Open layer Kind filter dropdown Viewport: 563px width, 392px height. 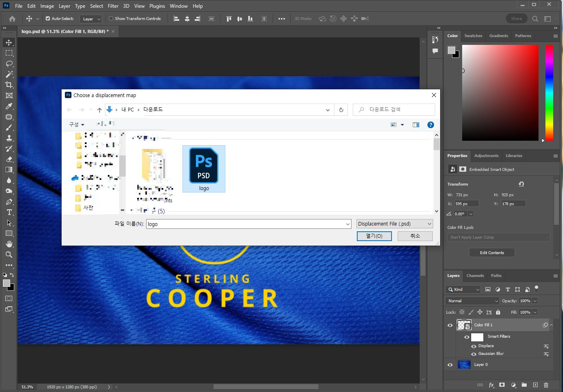tap(463, 289)
